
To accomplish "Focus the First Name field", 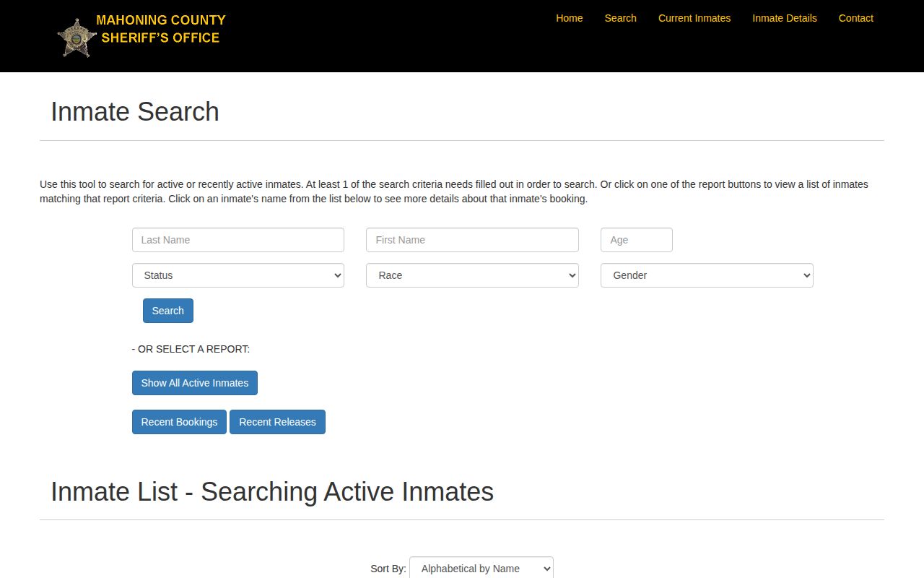I will [472, 240].
